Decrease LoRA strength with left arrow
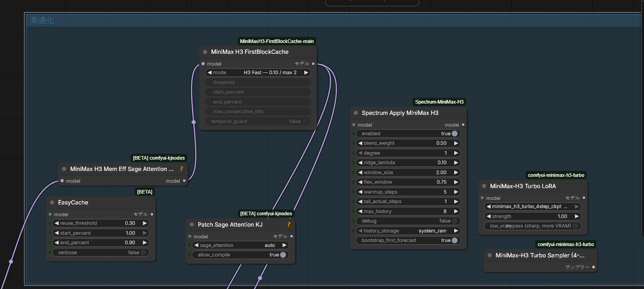Viewport: 644px width, 289px height. click(x=488, y=216)
